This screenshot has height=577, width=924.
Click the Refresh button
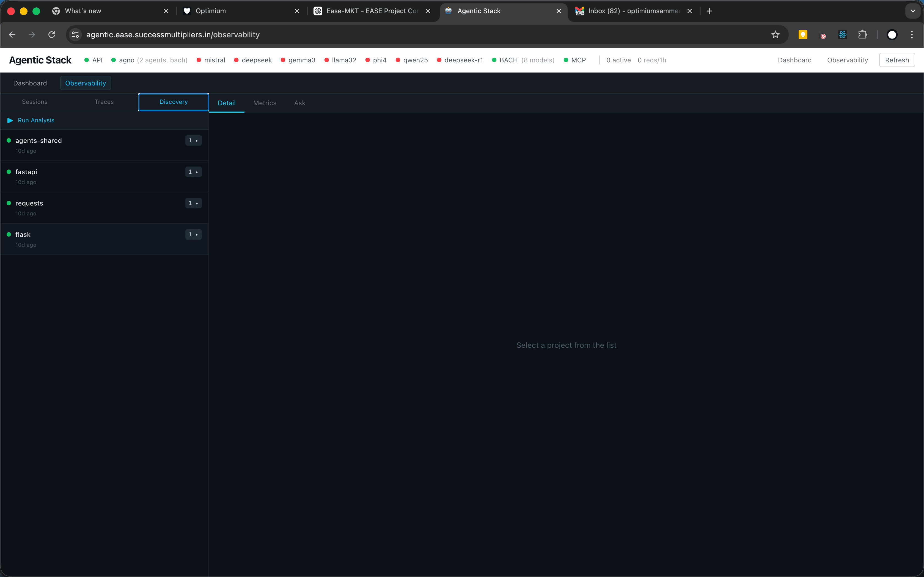[x=897, y=60]
